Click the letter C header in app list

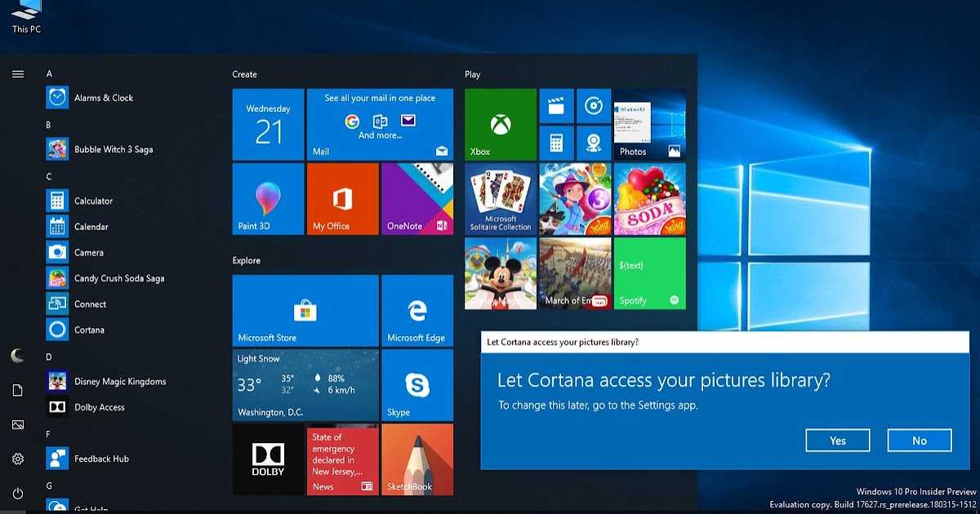coord(49,176)
